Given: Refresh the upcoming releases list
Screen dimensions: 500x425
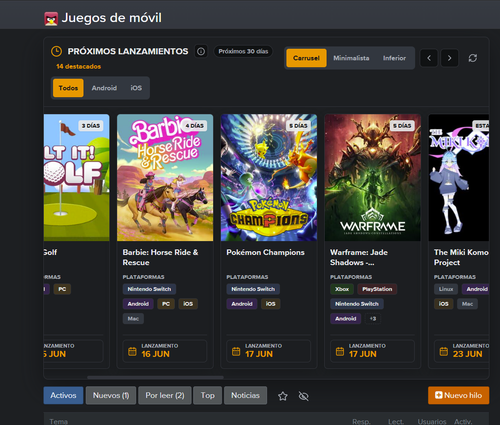Looking at the screenshot, I should point(473,58).
